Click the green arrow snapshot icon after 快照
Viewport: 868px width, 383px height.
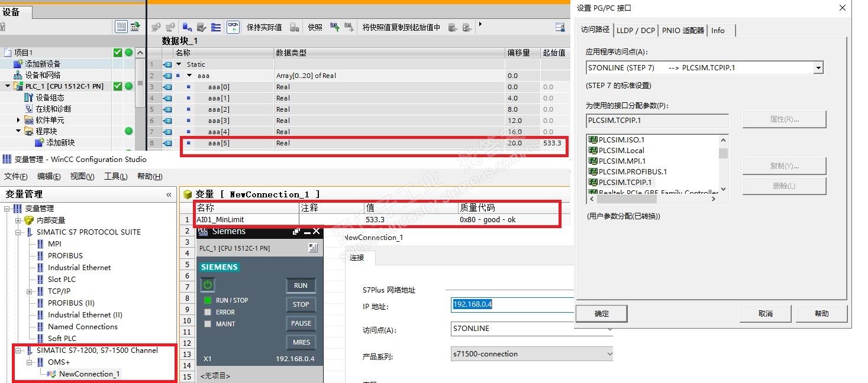click(x=335, y=27)
